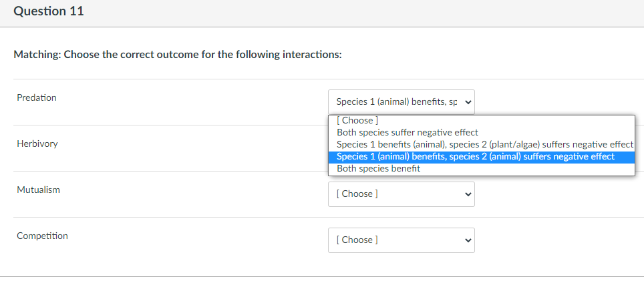The image size is (644, 283).
Task: Open the Predation answer dropdown
Action: 401,102
